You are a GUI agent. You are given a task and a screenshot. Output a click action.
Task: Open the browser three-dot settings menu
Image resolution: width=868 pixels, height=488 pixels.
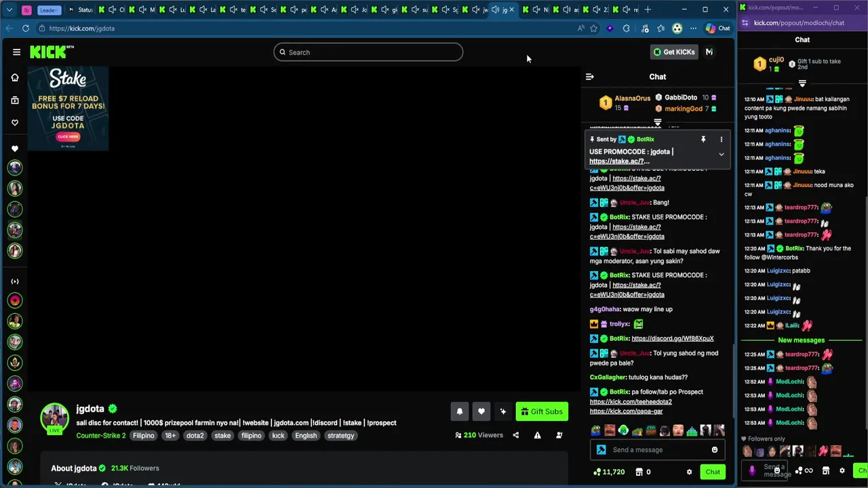[693, 28]
